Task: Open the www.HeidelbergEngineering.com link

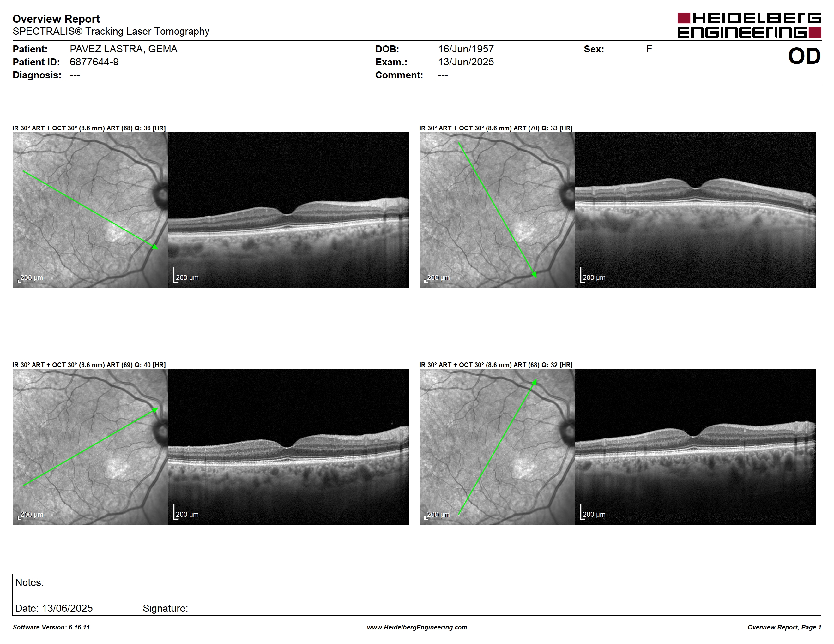Action: (x=417, y=627)
